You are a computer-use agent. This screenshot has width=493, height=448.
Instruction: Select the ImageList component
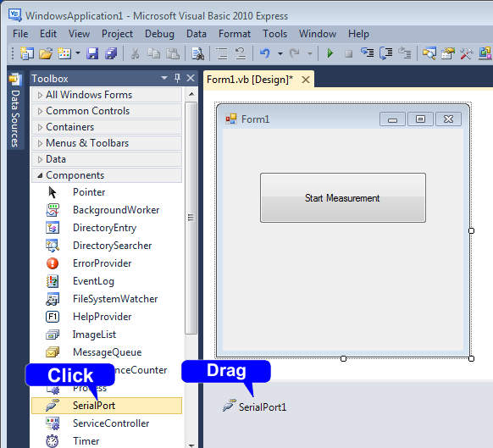(107, 335)
